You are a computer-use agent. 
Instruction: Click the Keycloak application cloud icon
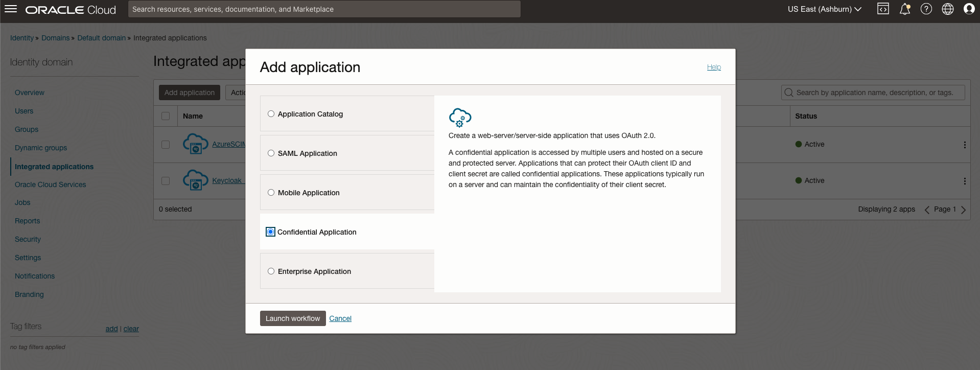[195, 180]
